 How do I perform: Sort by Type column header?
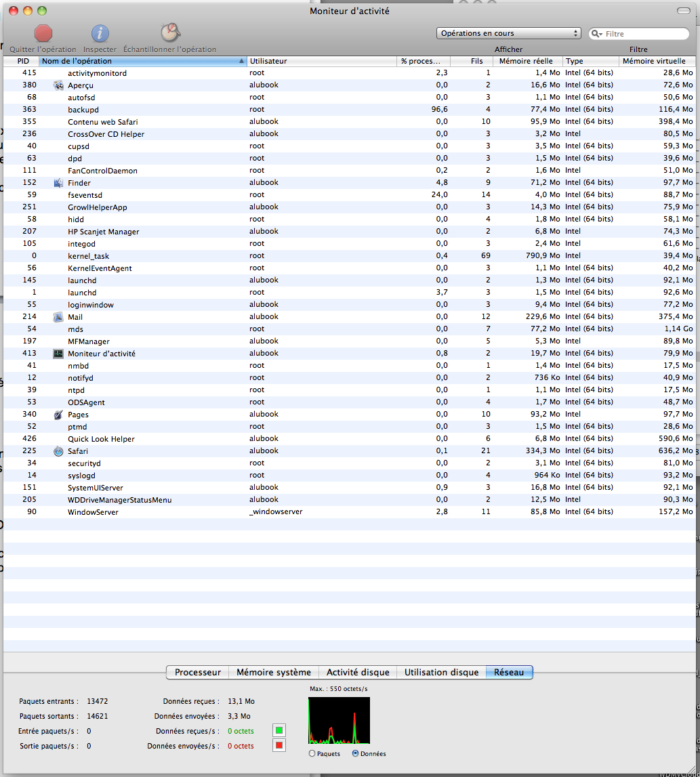[x=591, y=61]
